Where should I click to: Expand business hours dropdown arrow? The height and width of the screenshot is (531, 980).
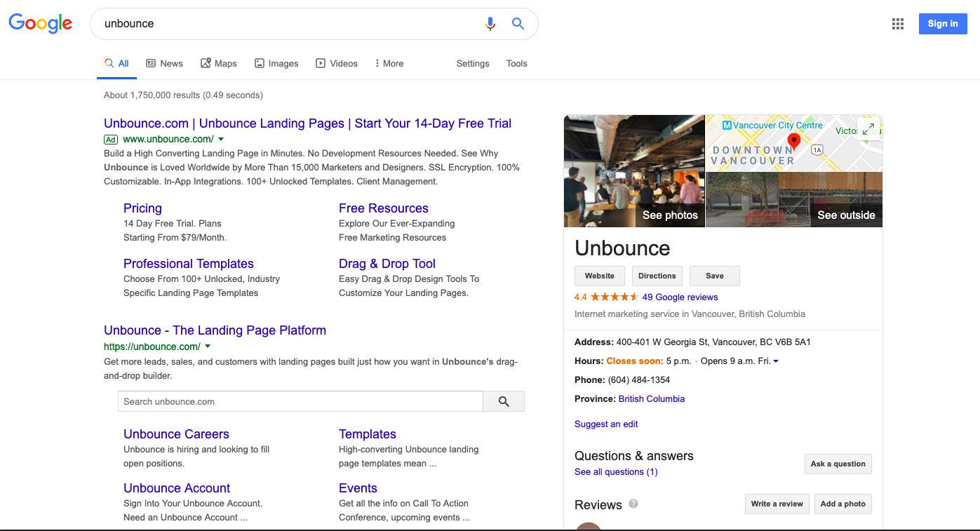click(x=776, y=362)
